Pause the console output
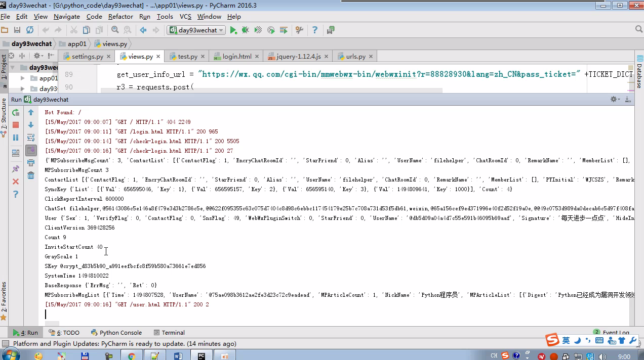Image resolution: width=644 pixels, height=360 pixels. point(16,138)
